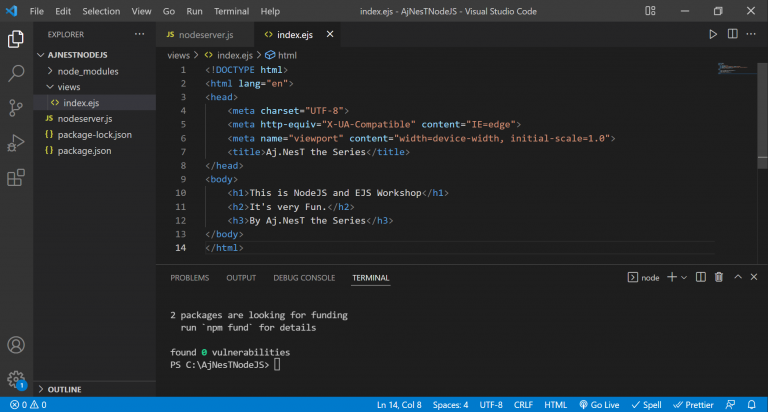The width and height of the screenshot is (768, 412).
Task: Toggle maximize panel size with the up chevron
Action: (737, 277)
